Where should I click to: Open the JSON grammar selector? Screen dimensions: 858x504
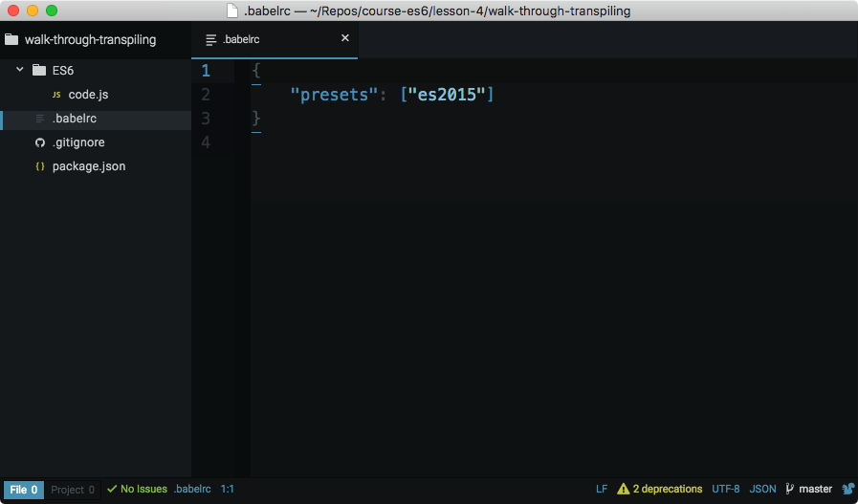pos(762,489)
